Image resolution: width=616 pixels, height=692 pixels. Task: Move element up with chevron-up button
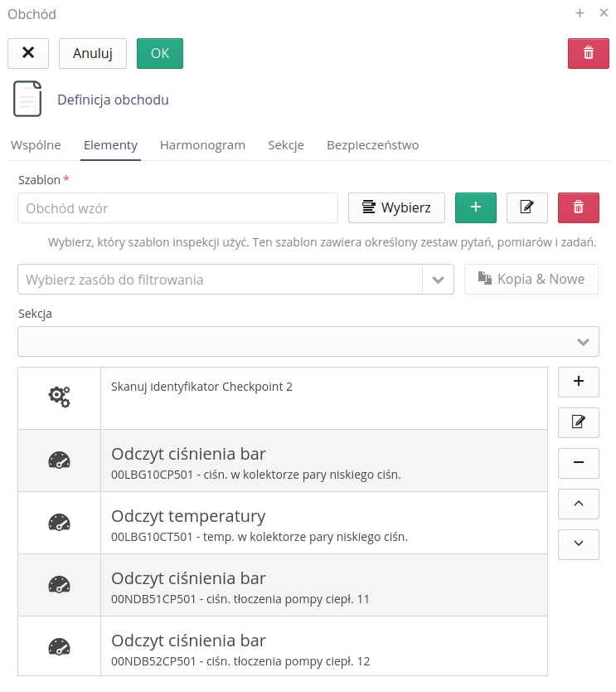tap(578, 504)
